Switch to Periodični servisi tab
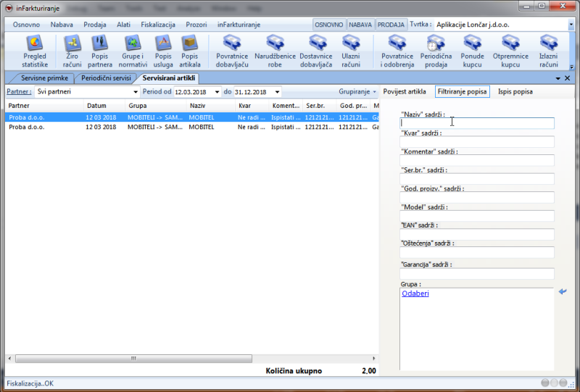580x392 pixels. point(106,78)
